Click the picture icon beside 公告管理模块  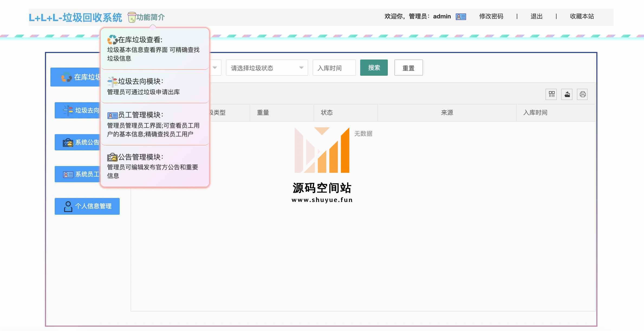[x=112, y=157]
